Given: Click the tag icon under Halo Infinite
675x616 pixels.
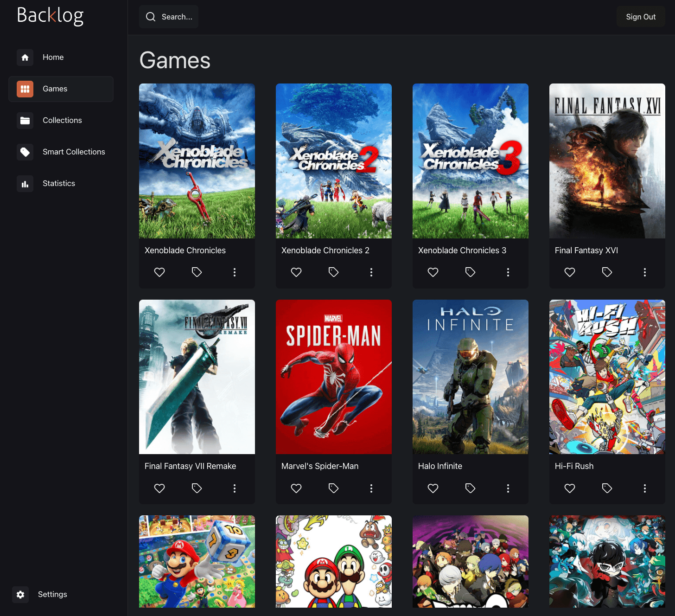Looking at the screenshot, I should [470, 488].
